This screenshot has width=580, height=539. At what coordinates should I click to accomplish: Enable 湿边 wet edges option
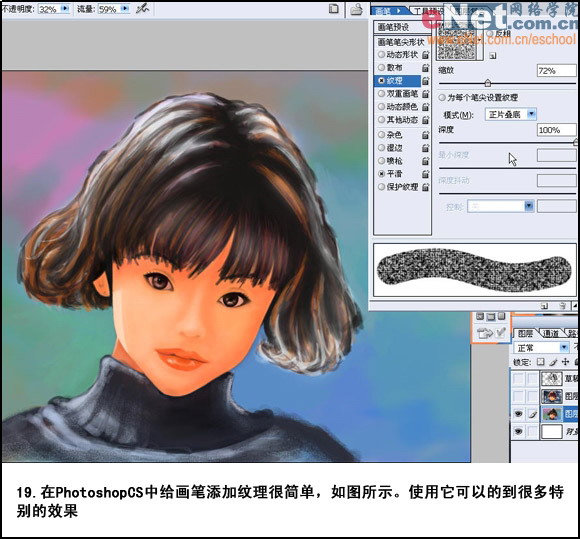[381, 148]
